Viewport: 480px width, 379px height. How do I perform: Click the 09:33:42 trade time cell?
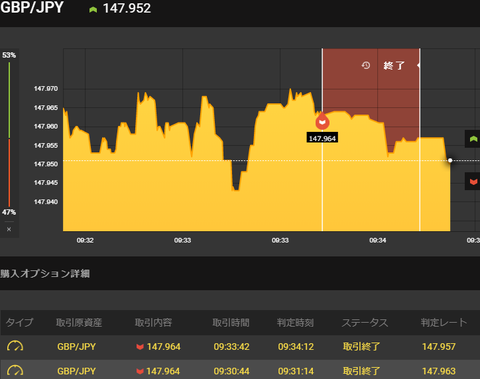coord(231,347)
